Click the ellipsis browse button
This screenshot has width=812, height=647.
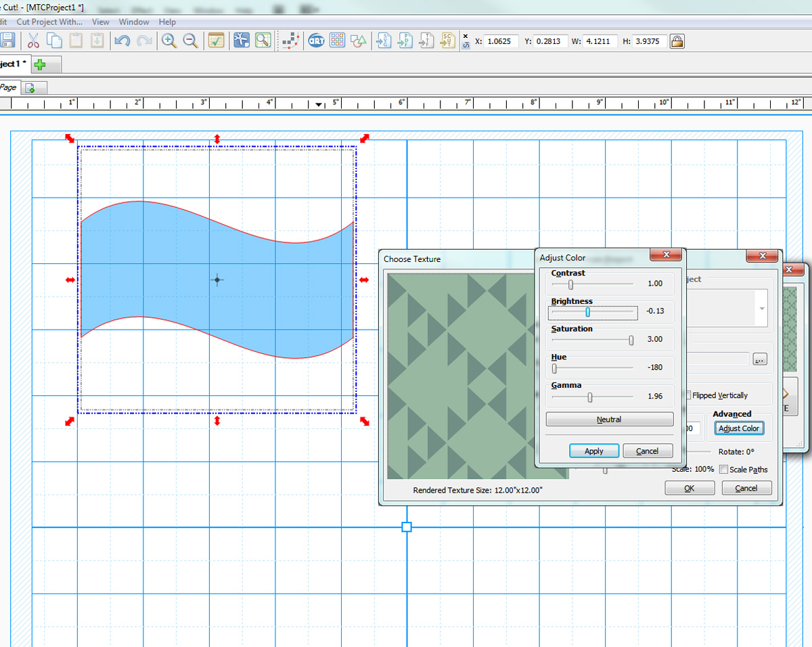(759, 359)
